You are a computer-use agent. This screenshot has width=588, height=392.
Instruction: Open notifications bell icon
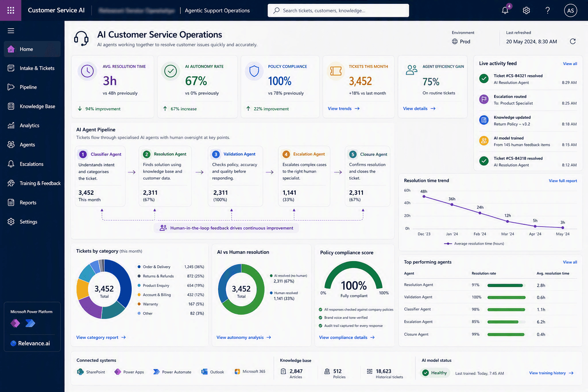point(505,10)
